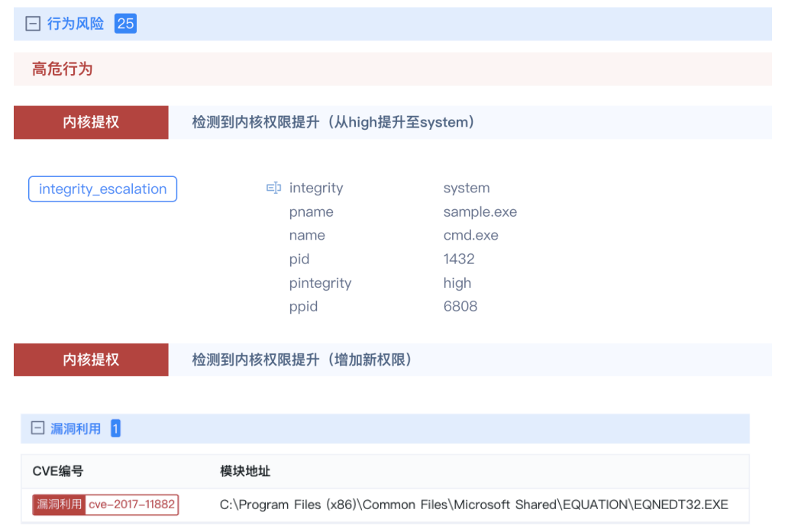The width and height of the screenshot is (785, 532).
Task: Select the 高危行为 banner
Action: [63, 69]
